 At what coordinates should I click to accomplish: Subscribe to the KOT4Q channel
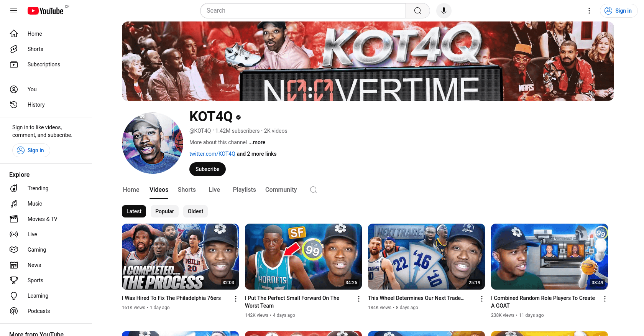(x=207, y=169)
